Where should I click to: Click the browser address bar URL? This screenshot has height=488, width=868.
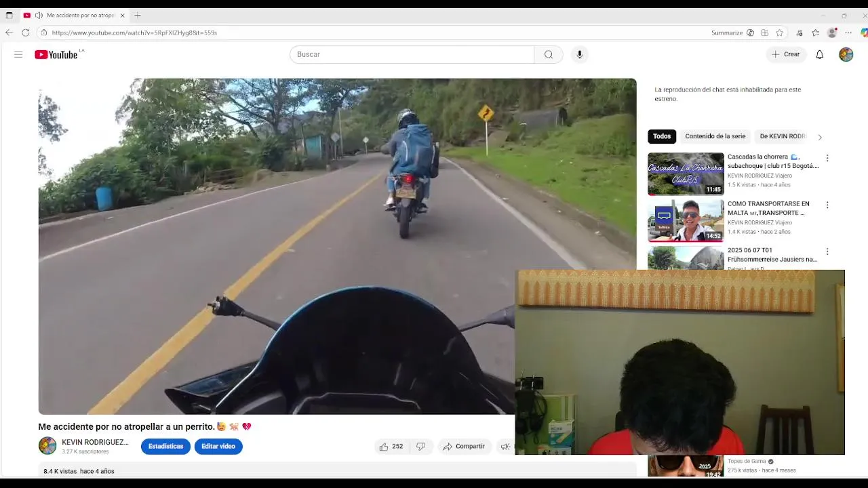134,33
